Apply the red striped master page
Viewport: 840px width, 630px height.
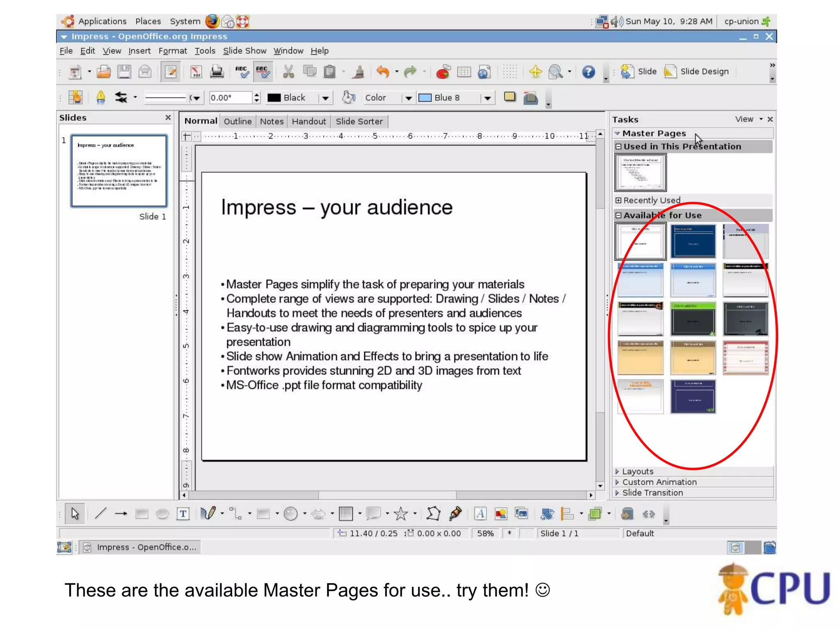tap(745, 358)
